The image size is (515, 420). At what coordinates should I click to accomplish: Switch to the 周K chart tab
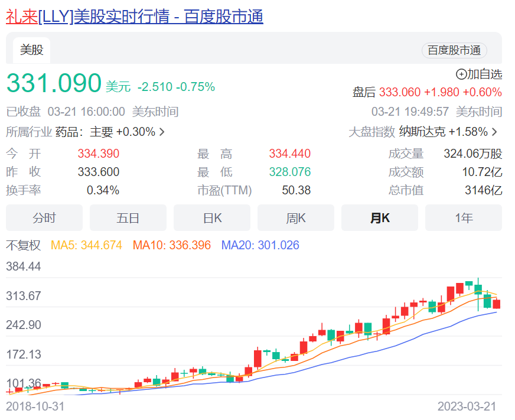296,218
